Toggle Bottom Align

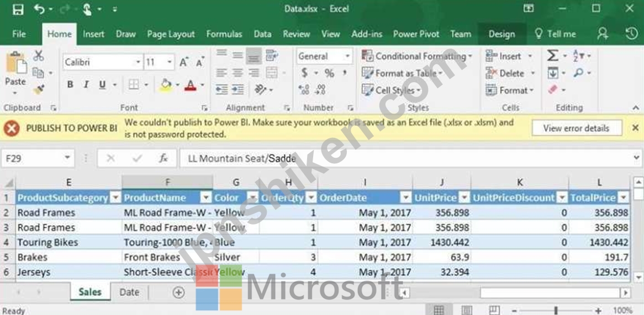(254, 56)
